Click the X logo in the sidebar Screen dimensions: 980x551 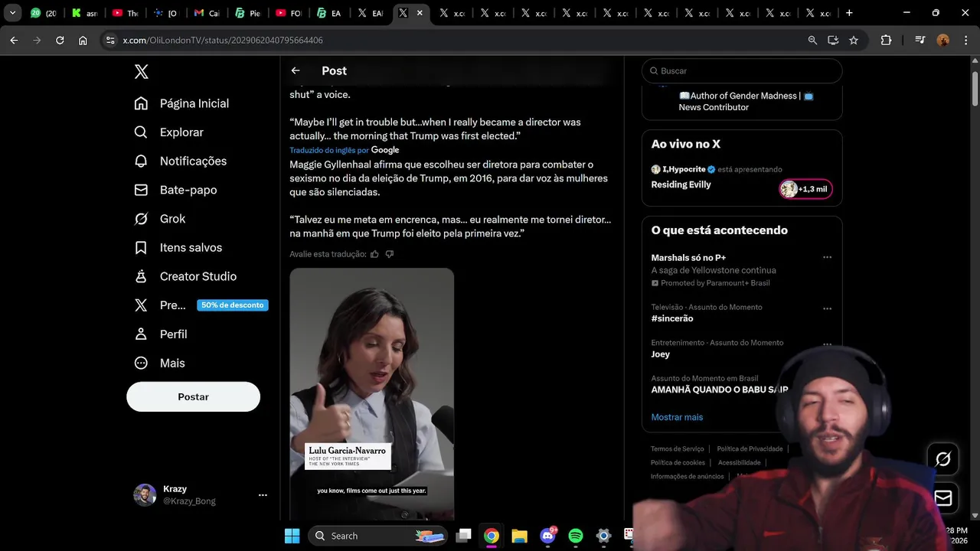point(142,72)
